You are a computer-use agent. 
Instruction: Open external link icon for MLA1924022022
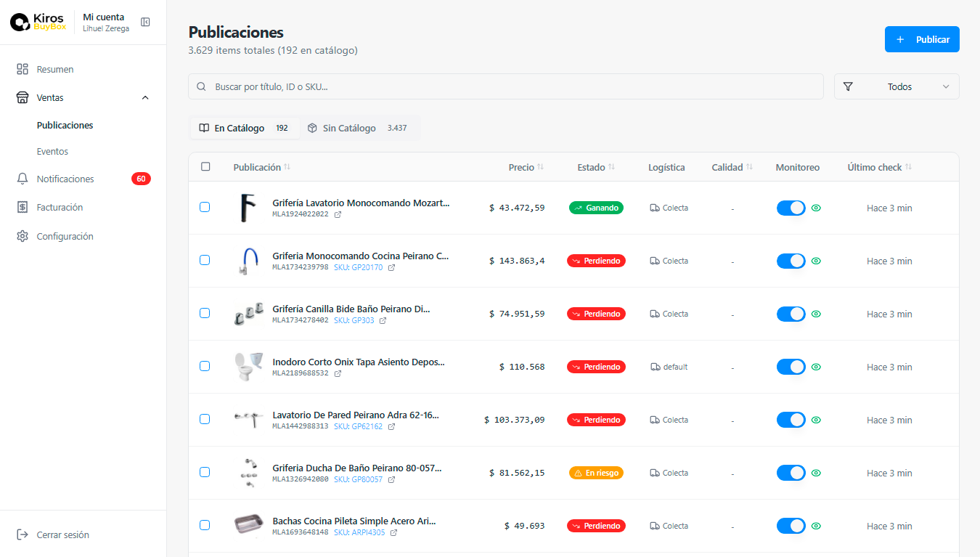(338, 214)
